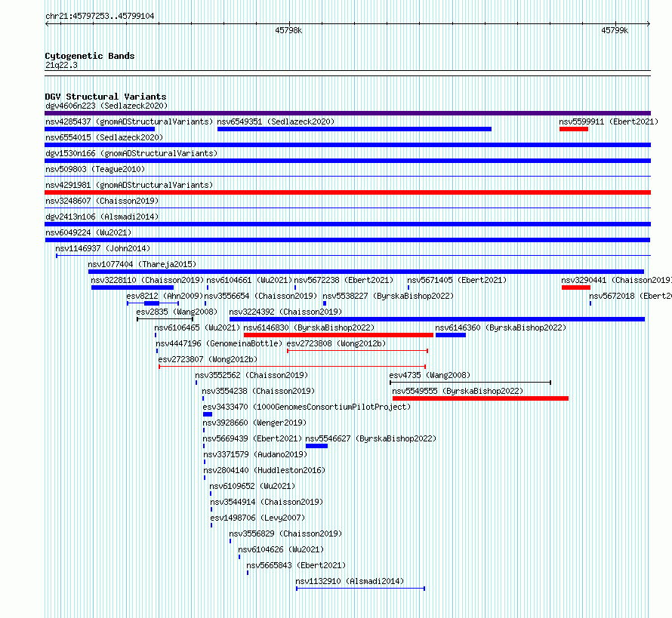Select nsv3544914 (Chaisson2019) label

[x=267, y=502]
